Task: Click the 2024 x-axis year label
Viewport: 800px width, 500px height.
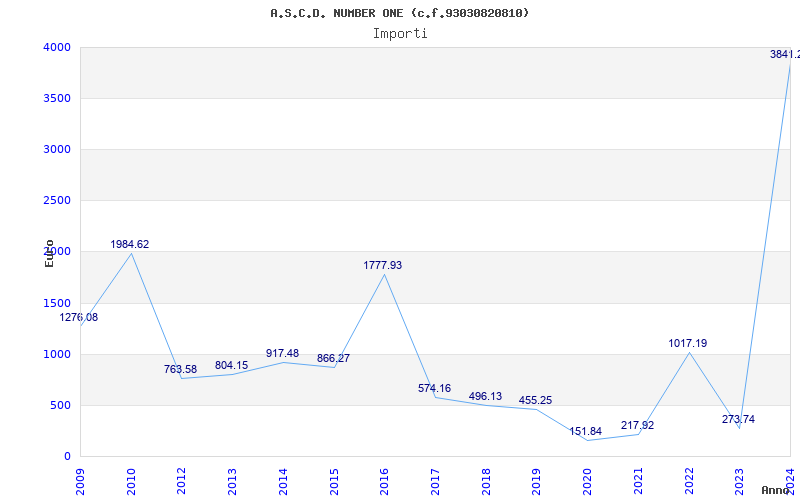Action: tap(790, 481)
